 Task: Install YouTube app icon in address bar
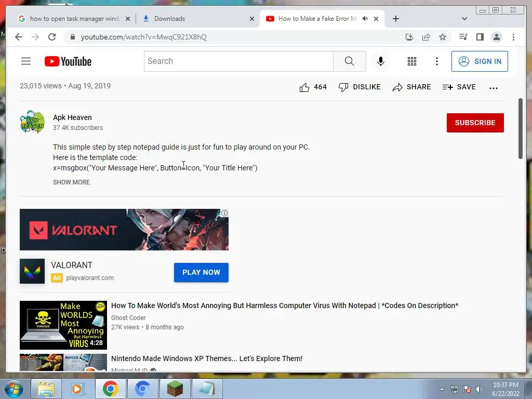coord(409,37)
